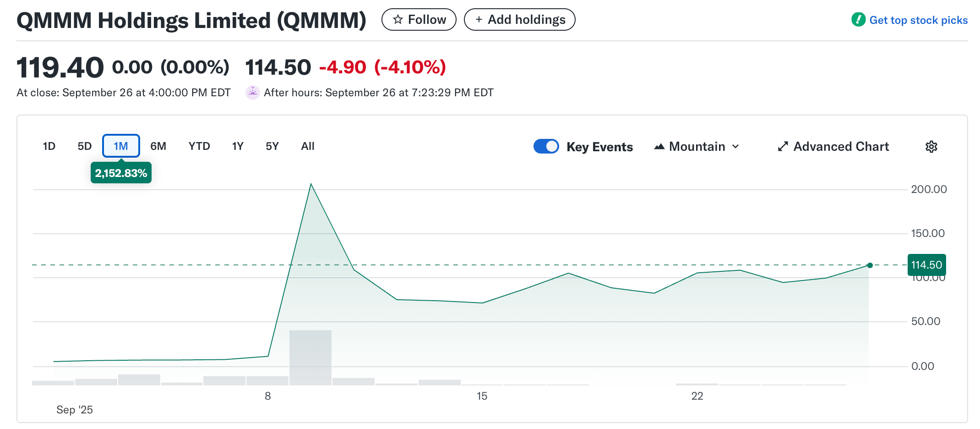980x429 pixels.
Task: Open the Get top stock picks link
Action: (918, 20)
